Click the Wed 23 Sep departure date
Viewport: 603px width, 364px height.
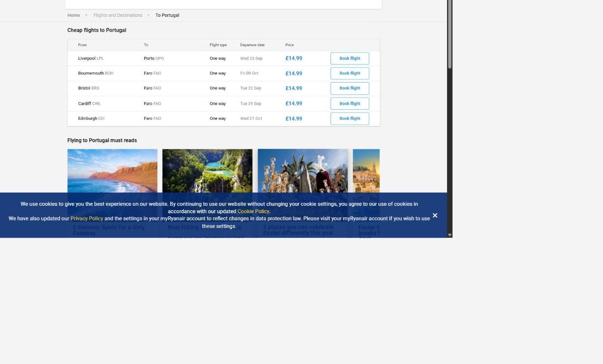pyautogui.click(x=251, y=59)
